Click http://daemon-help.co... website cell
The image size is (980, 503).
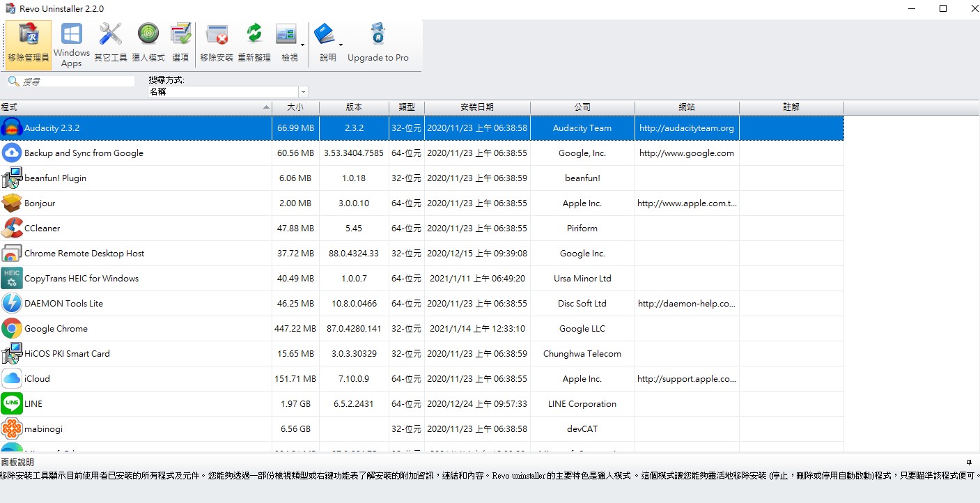coord(687,304)
